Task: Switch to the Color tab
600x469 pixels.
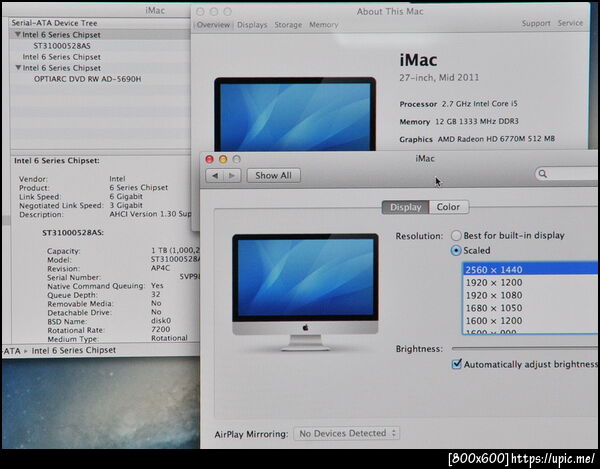Action: pyautogui.click(x=448, y=207)
